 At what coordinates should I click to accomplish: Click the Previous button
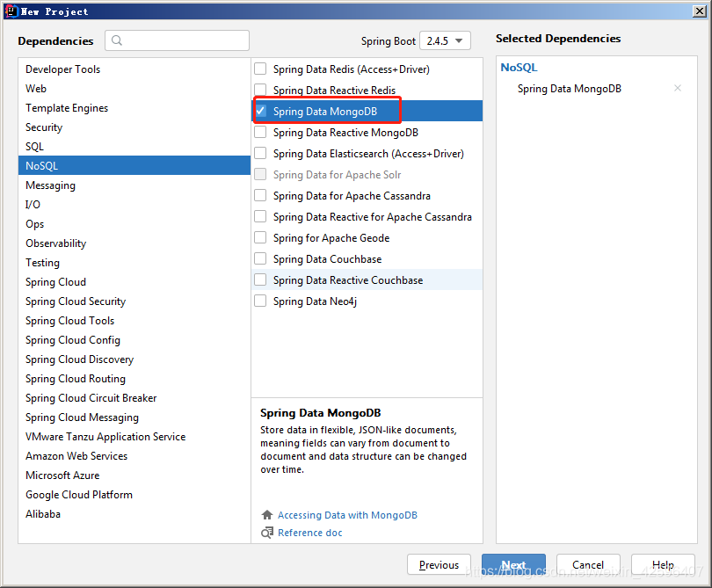[x=439, y=564]
